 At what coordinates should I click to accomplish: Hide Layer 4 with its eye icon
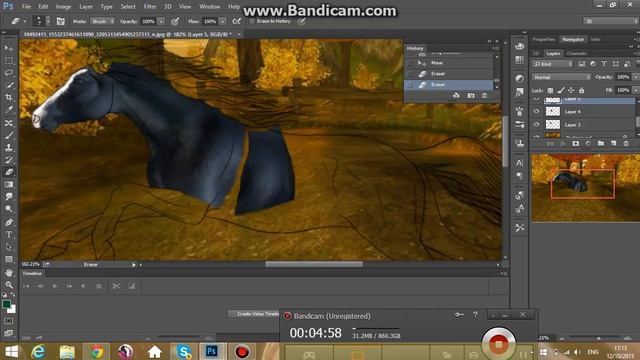(537, 111)
